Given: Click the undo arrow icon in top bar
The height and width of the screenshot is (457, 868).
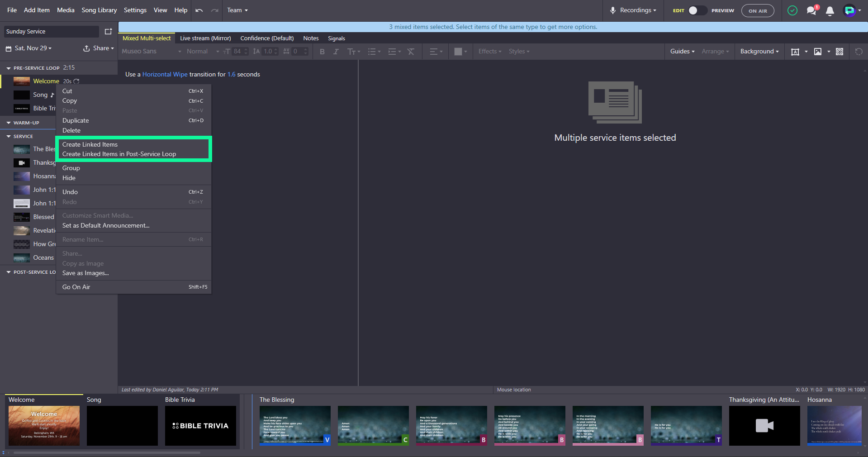Looking at the screenshot, I should 199,10.
